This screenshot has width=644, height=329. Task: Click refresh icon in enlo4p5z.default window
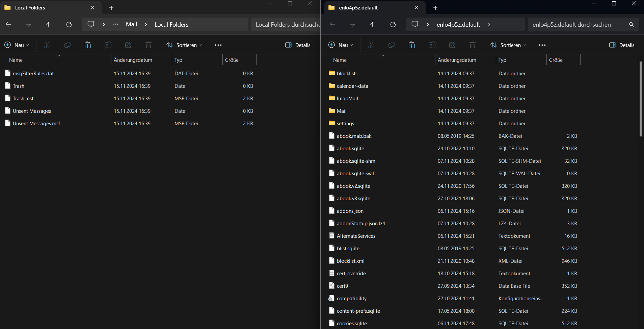pyautogui.click(x=393, y=24)
